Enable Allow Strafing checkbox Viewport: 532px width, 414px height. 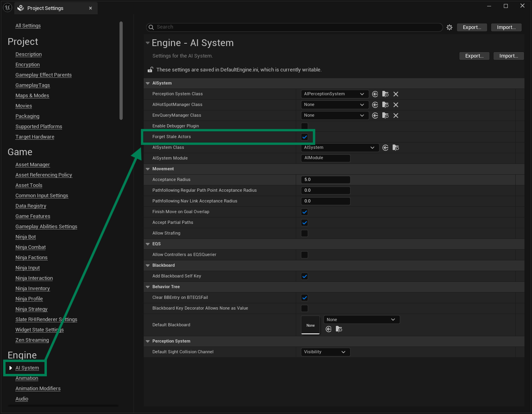point(305,233)
